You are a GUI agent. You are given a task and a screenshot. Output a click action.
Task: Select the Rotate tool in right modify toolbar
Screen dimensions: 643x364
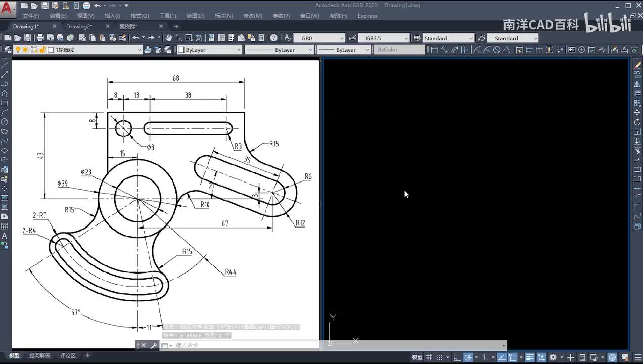637,122
